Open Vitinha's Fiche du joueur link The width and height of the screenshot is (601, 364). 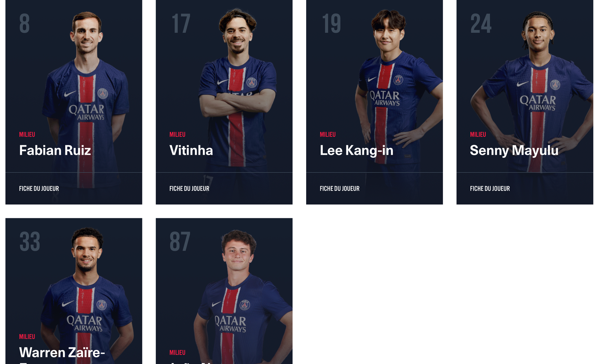click(189, 189)
